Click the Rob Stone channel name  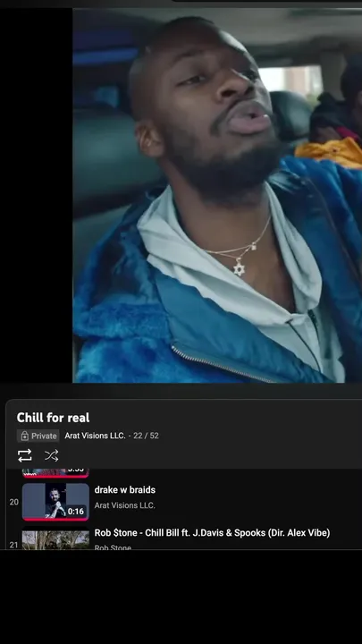coord(113,547)
